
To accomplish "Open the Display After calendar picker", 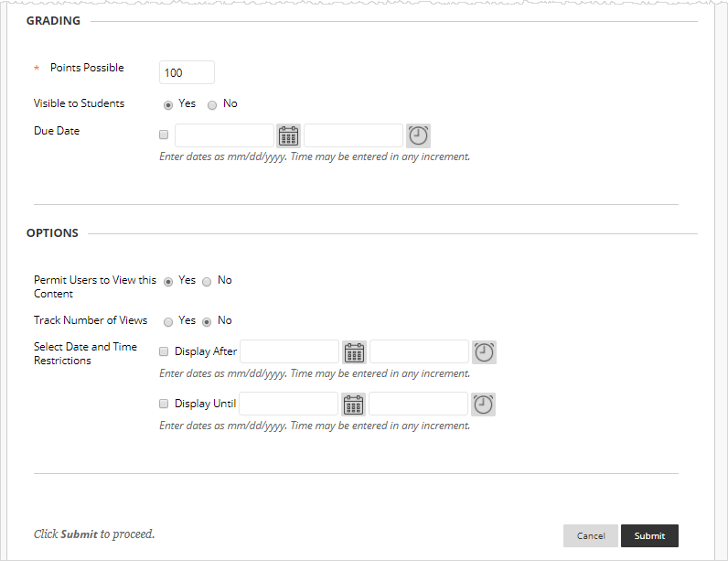I will pos(354,352).
